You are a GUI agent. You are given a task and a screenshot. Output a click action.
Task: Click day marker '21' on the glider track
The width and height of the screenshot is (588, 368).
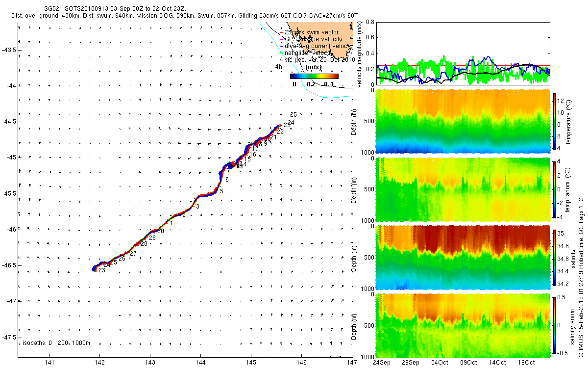(273, 137)
